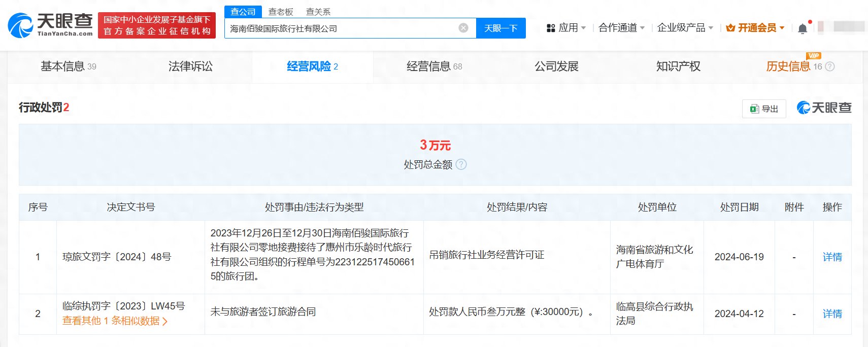The height and width of the screenshot is (347, 868).
Task: Open 详情 for penalty dated 2024-06-19
Action: (832, 257)
